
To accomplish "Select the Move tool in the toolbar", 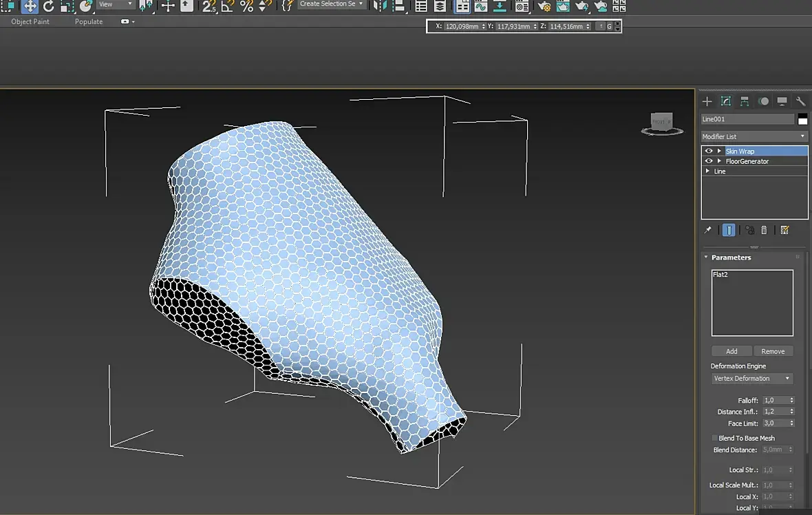I will point(30,6).
